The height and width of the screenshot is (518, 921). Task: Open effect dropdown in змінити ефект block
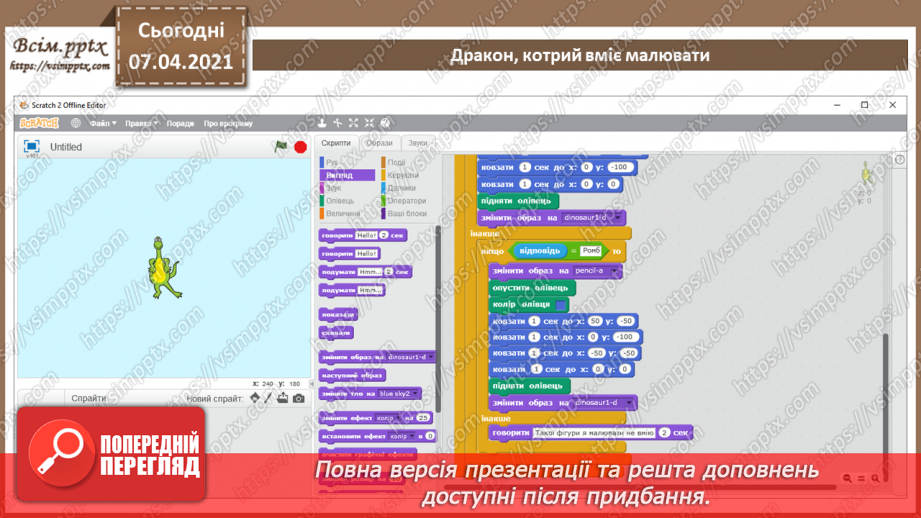[x=388, y=418]
